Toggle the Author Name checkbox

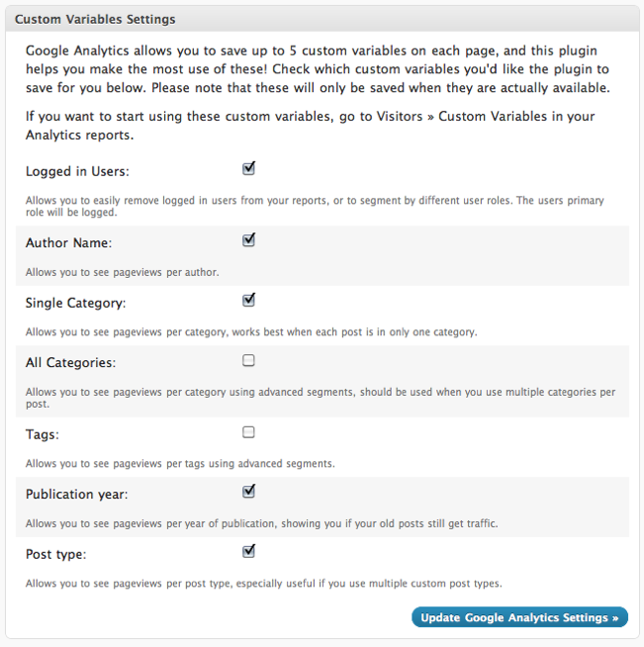[x=248, y=240]
